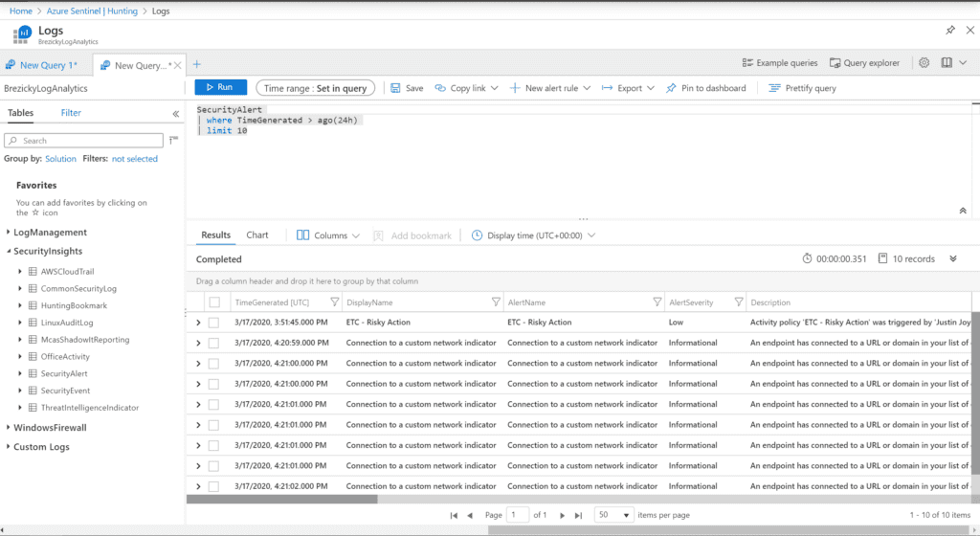This screenshot has height=536, width=980.
Task: Click New alert rule plus icon
Action: coord(514,88)
